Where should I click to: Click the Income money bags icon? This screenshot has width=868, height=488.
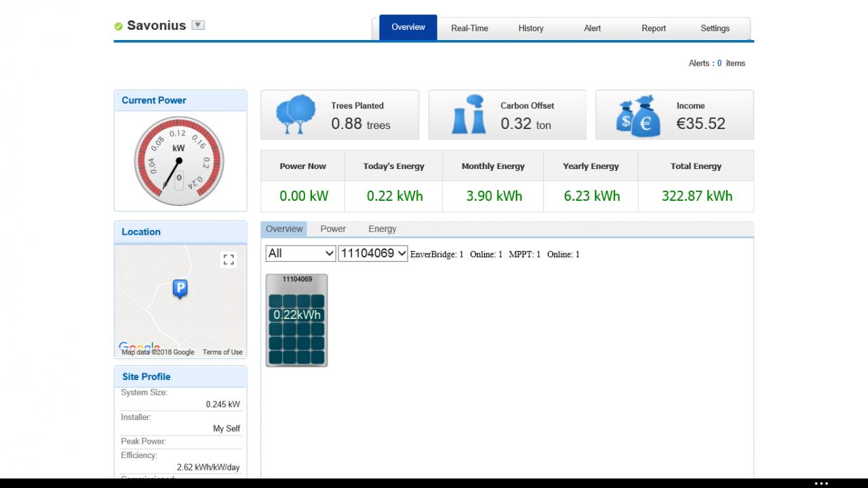coord(638,115)
